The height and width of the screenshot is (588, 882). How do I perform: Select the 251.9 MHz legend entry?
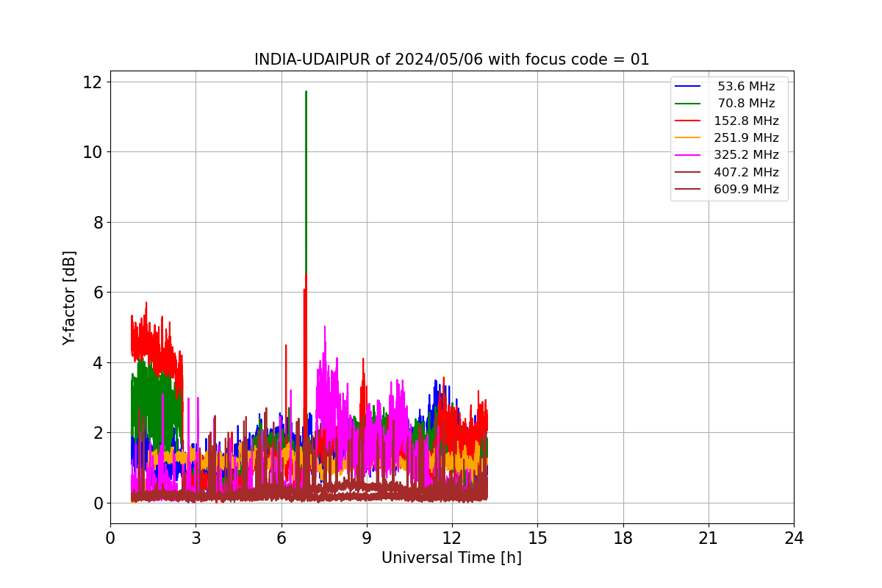coord(727,137)
